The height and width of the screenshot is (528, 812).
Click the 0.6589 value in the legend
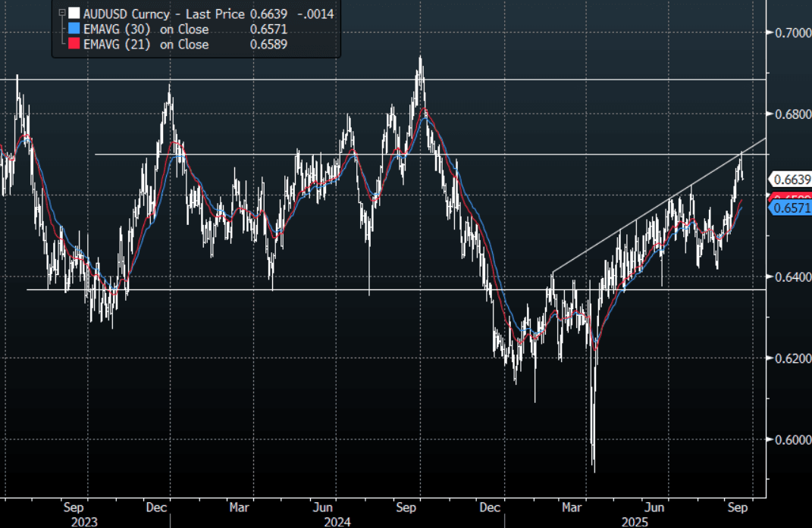pos(268,45)
